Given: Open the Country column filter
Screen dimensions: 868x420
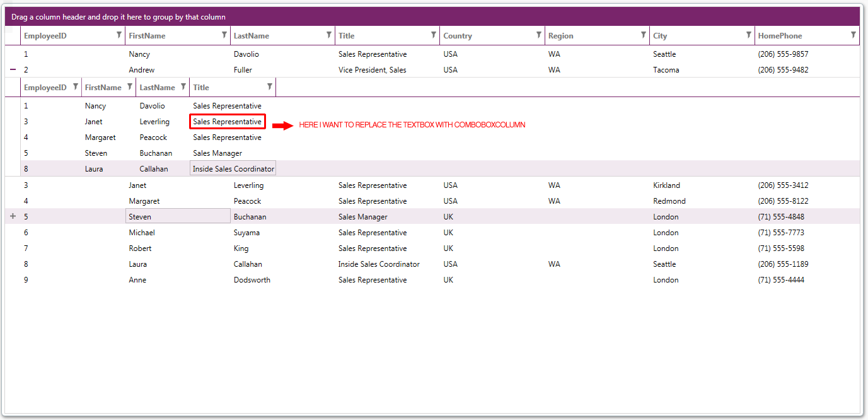Looking at the screenshot, I should [x=538, y=35].
